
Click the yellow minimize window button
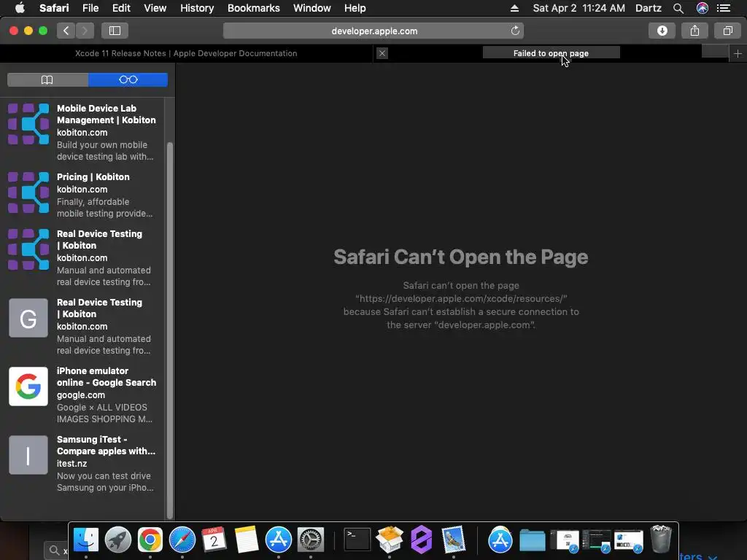pos(28,31)
